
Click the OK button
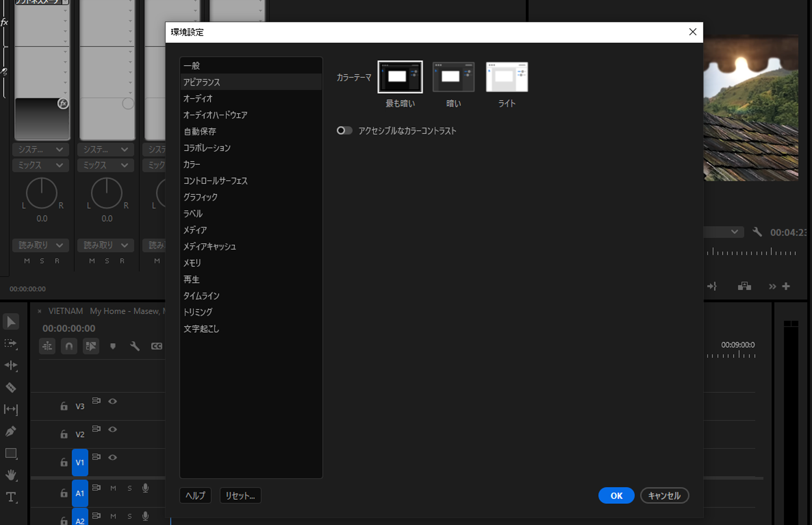coord(616,495)
